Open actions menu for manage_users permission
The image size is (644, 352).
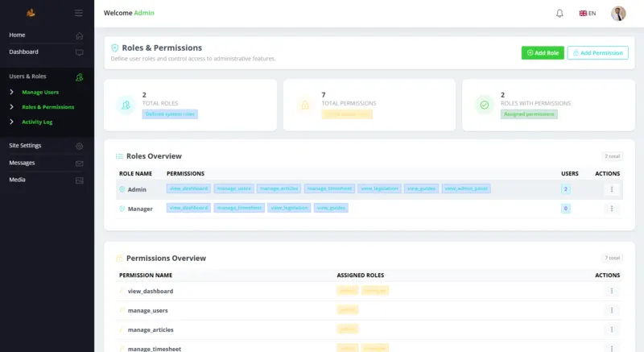pos(612,310)
